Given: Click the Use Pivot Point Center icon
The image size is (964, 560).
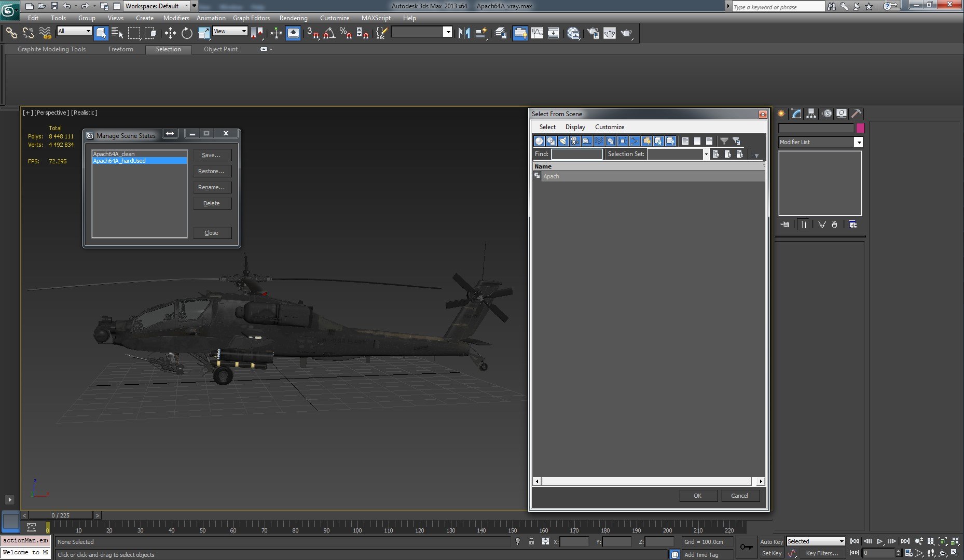Looking at the screenshot, I should [x=257, y=33].
